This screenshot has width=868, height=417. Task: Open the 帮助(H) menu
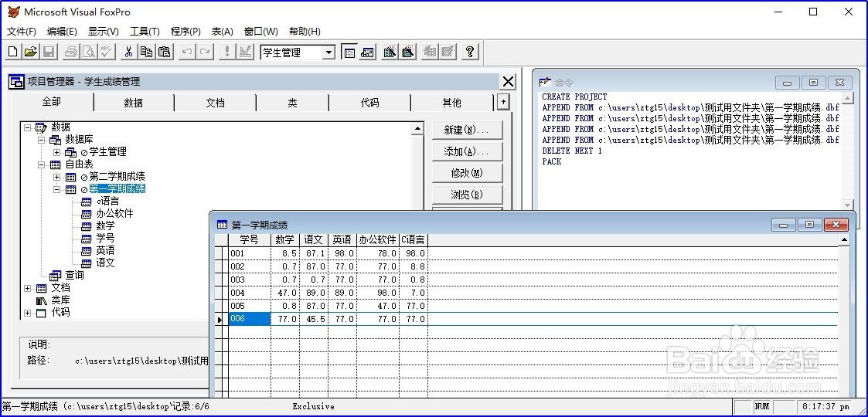(x=305, y=32)
